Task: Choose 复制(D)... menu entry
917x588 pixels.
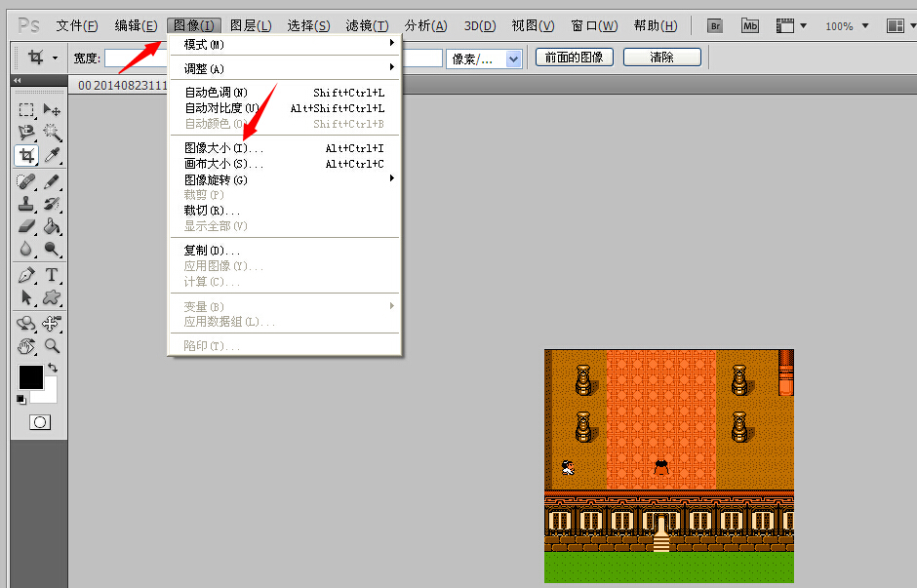Action: coord(285,251)
